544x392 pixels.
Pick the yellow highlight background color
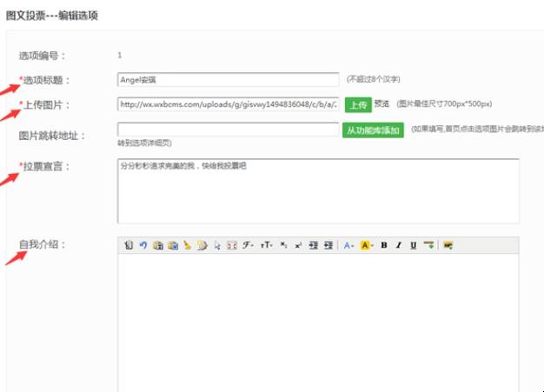(367, 246)
